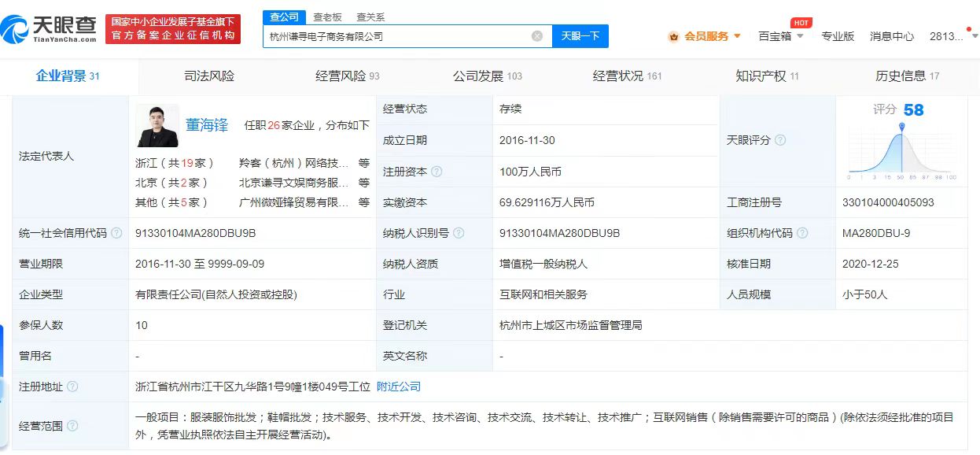The height and width of the screenshot is (455, 980).
Task: Open the 百宝箱 dropdown arrow
Action: tap(800, 36)
